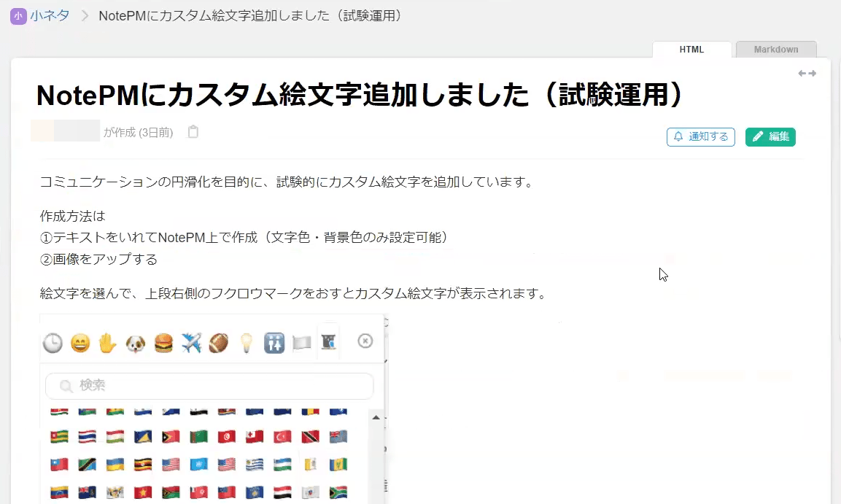
Task: Pick the Uzbekistan flag emoji
Action: pos(282,465)
